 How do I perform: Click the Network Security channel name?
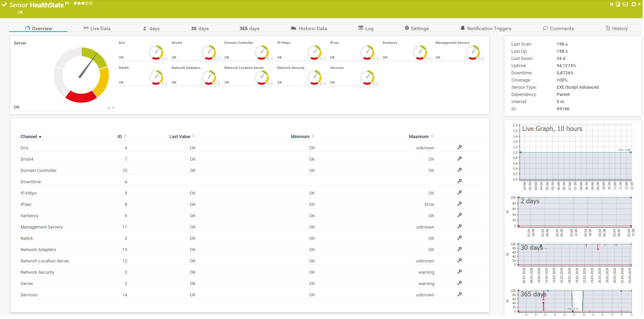37,272
